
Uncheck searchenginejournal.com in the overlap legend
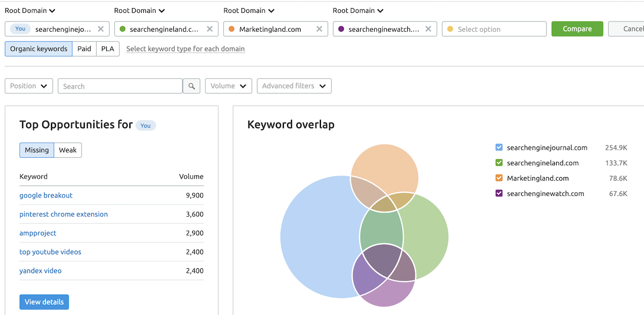point(499,147)
